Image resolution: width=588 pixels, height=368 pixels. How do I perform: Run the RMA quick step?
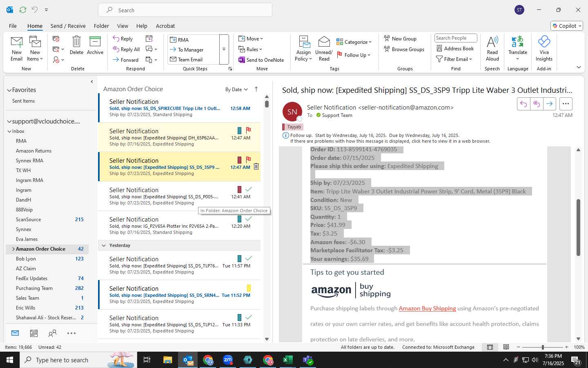tap(193, 40)
